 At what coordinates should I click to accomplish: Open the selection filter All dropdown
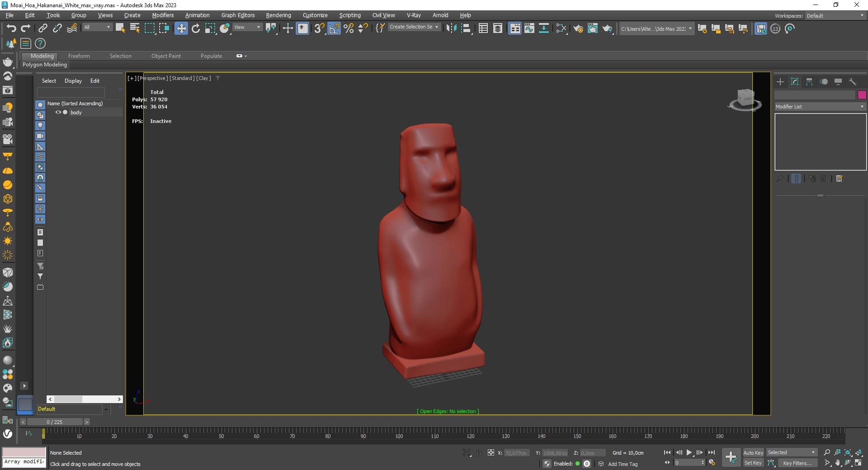(97, 27)
